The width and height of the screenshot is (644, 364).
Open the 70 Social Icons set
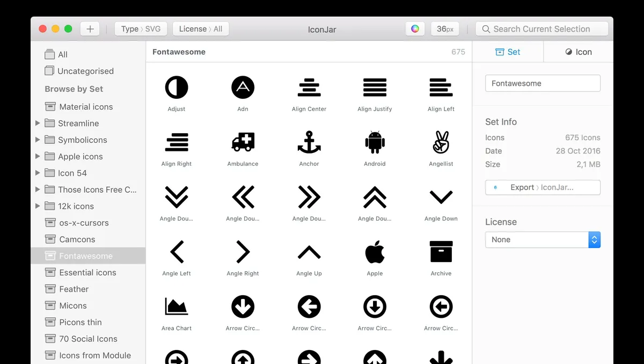pyautogui.click(x=88, y=339)
